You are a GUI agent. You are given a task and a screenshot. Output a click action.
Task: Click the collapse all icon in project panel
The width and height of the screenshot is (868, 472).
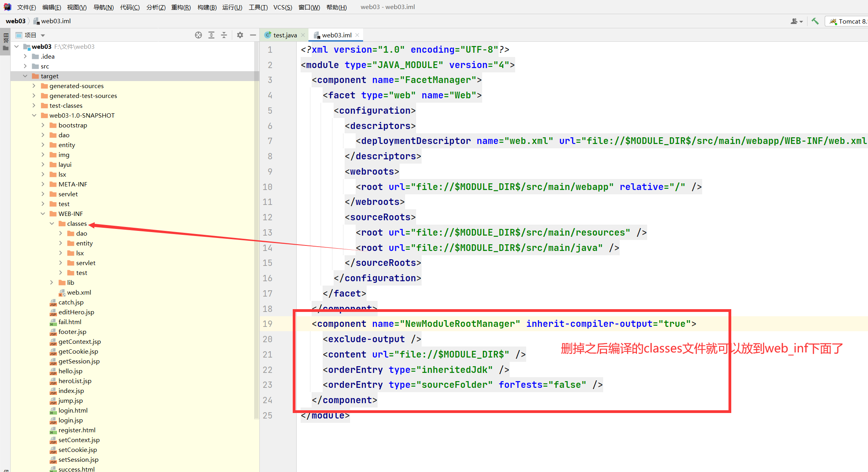[224, 35]
